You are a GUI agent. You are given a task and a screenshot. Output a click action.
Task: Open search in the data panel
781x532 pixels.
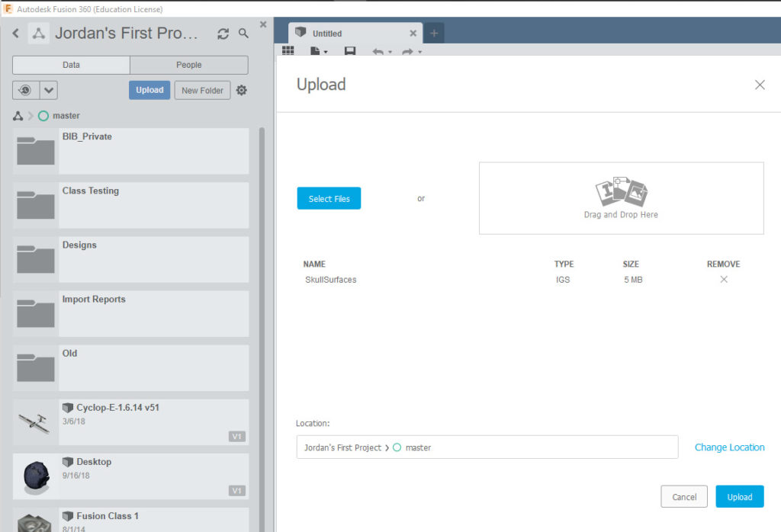click(243, 34)
